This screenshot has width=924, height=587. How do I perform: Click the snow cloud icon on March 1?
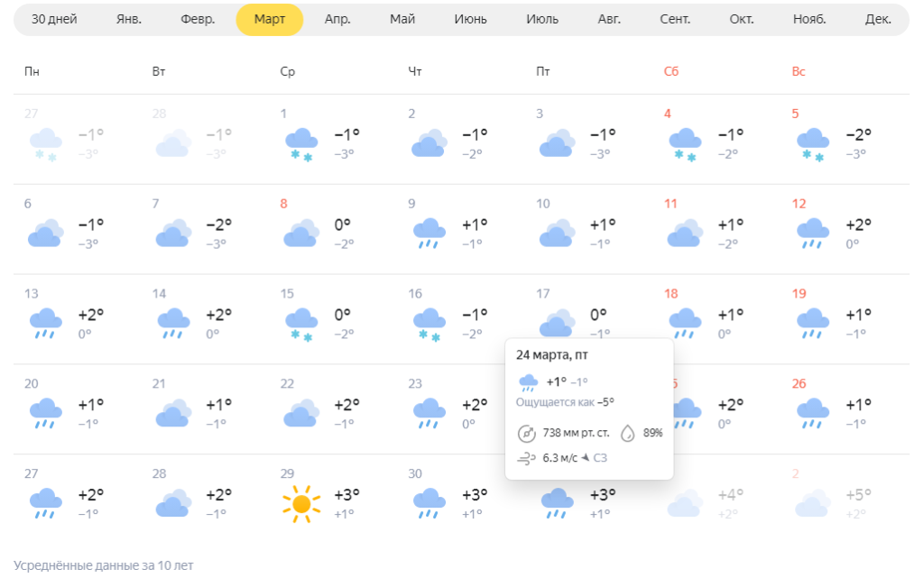(301, 144)
